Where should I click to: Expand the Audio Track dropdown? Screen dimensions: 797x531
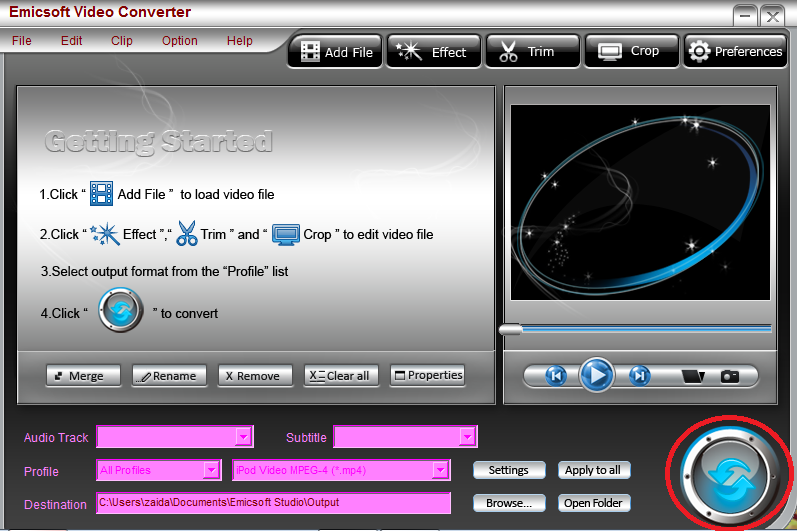point(243,436)
